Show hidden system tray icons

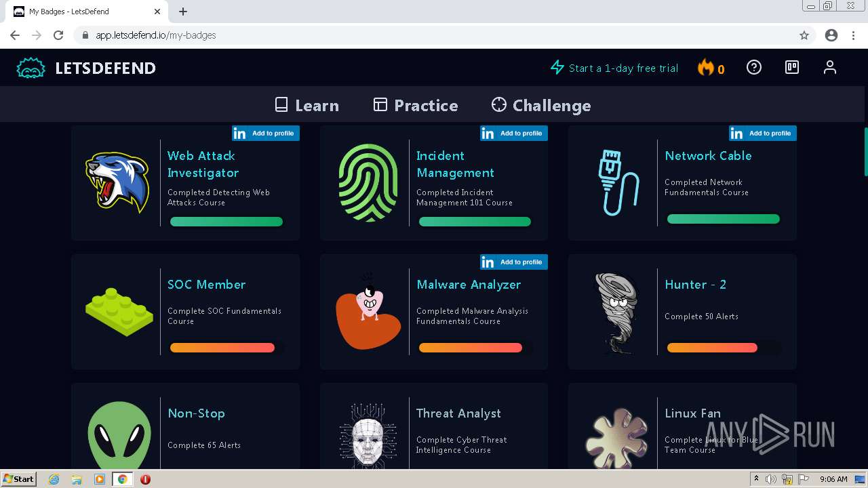[756, 479]
